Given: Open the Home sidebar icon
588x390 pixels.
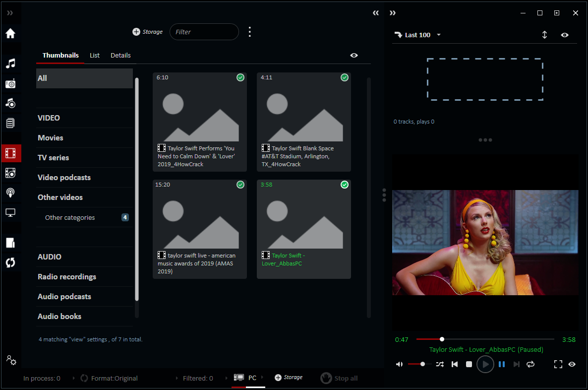Looking at the screenshot, I should click(x=10, y=33).
